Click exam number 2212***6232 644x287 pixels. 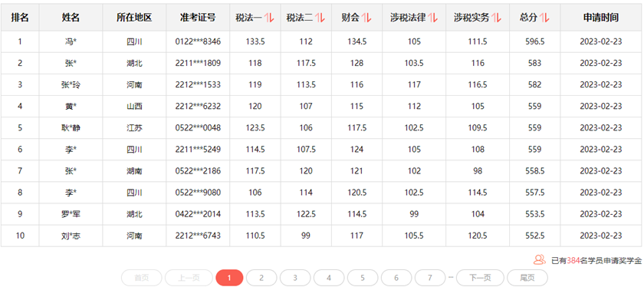[x=198, y=106]
